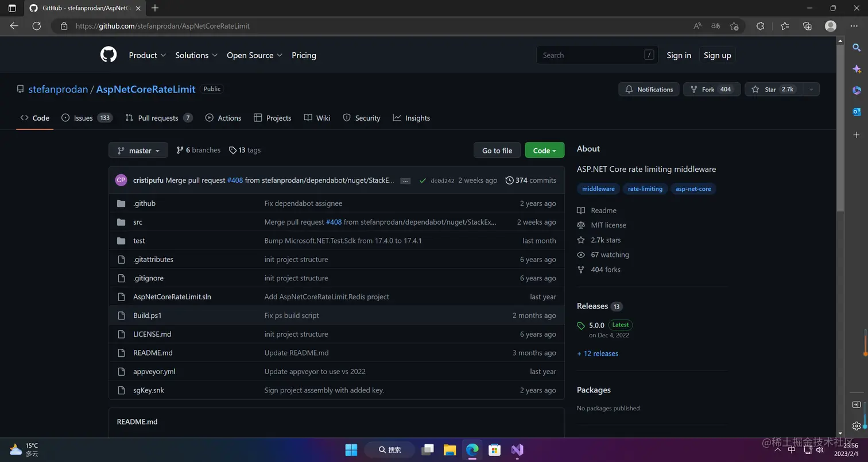Switch to the Actions tab
868x462 pixels.
tap(223, 118)
